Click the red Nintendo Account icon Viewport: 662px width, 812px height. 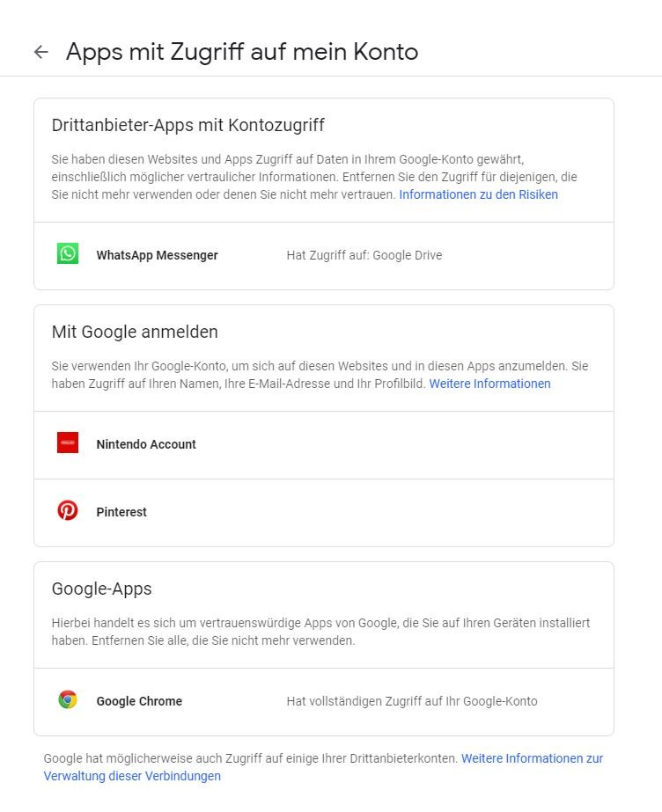click(x=68, y=443)
